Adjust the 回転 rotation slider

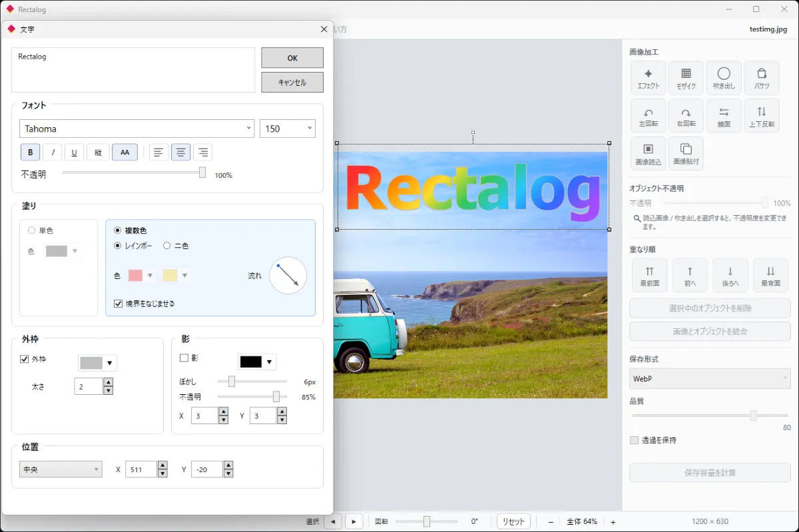tap(427, 521)
